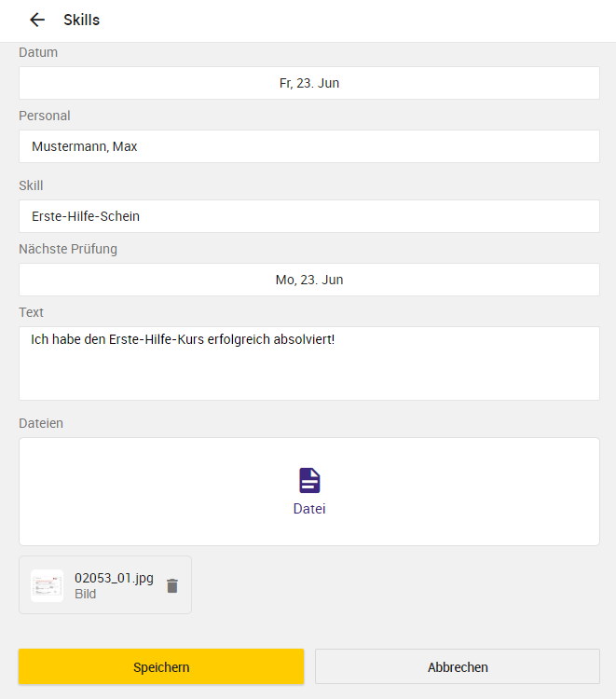Open the Datum field showing Fr, 23. Jun
Screen dimensions: 616x699
[309, 83]
